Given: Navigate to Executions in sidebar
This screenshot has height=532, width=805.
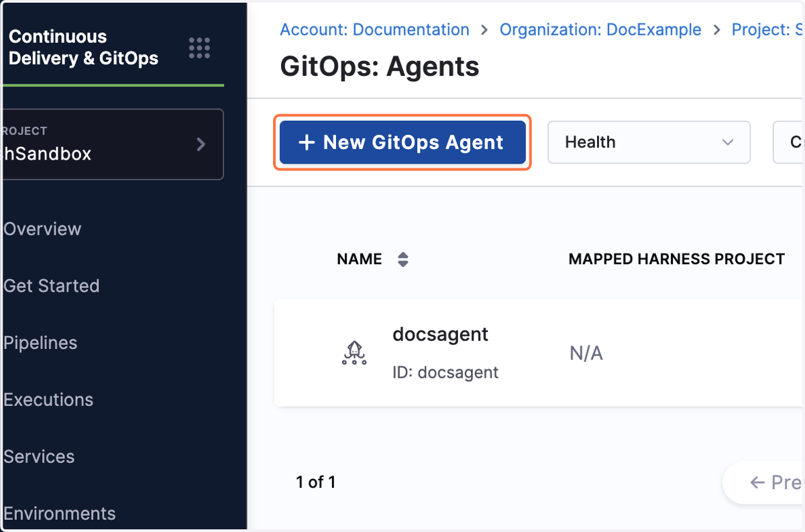Looking at the screenshot, I should (x=48, y=400).
